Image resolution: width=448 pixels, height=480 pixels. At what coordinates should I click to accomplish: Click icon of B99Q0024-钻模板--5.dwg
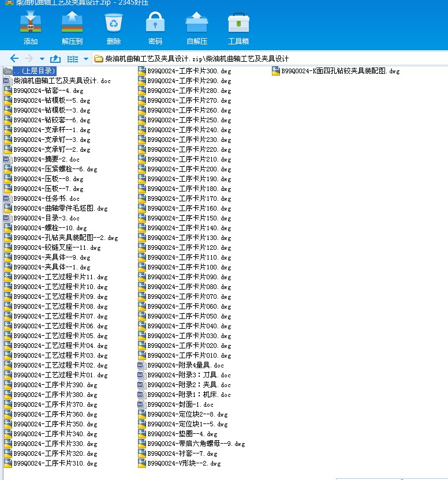click(8, 100)
